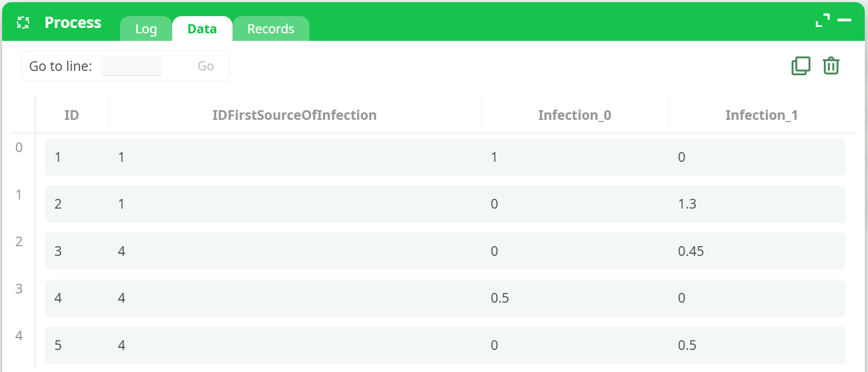Viewport: 868px width, 372px height.
Task: Click Infection_1 value 0 in row 3
Action: coord(682,298)
